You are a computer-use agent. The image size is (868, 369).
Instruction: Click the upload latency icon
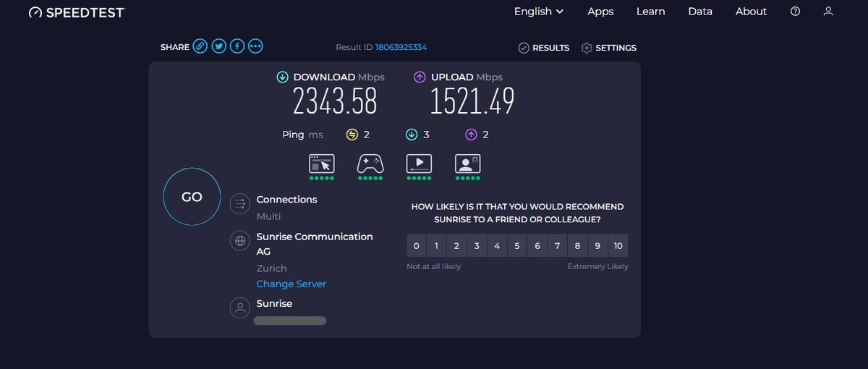tap(471, 135)
